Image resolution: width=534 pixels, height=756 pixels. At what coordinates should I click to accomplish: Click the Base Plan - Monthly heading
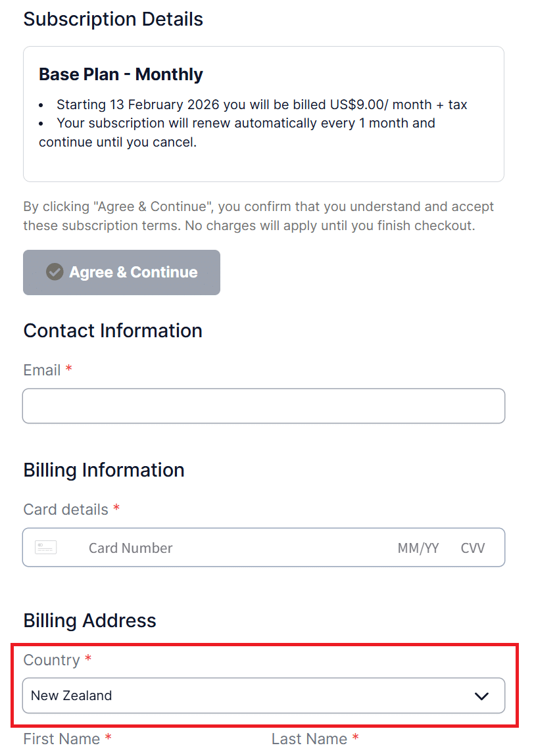pos(121,74)
